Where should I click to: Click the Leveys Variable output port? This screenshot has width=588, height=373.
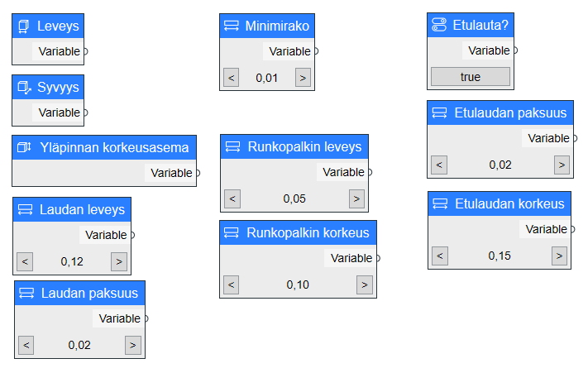[x=86, y=51]
